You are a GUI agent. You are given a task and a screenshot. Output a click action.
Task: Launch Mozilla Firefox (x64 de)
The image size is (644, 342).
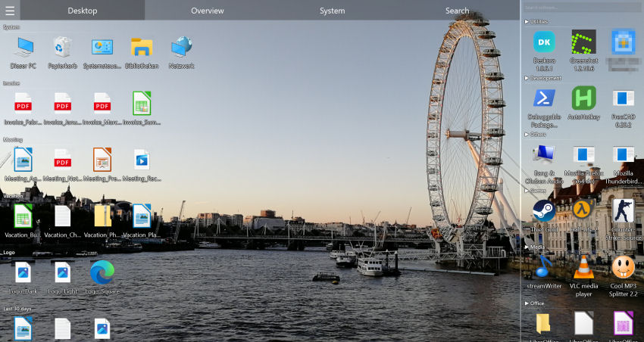[583, 164]
